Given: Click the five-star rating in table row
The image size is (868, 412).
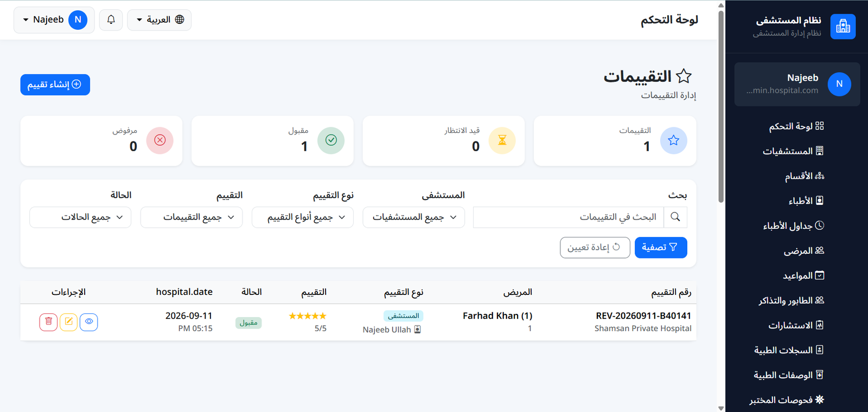Looking at the screenshot, I should click(308, 316).
